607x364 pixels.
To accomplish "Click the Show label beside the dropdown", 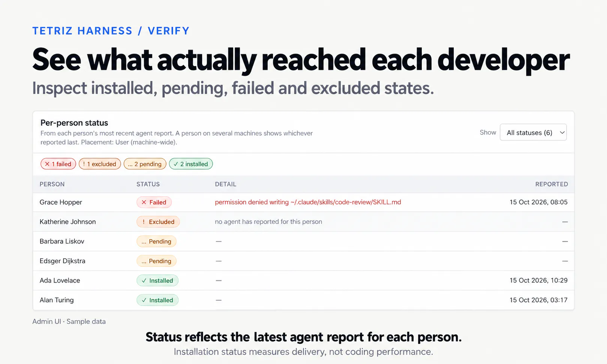I will 488,132.
